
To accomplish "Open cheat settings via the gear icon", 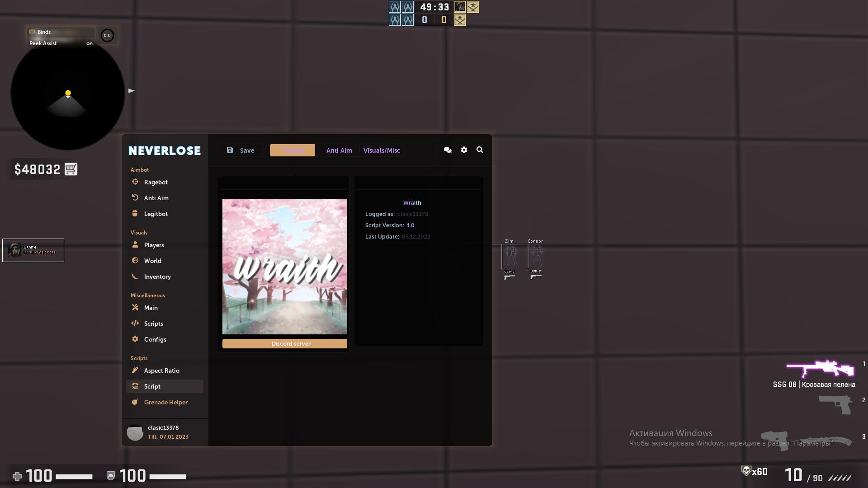I will coord(464,150).
